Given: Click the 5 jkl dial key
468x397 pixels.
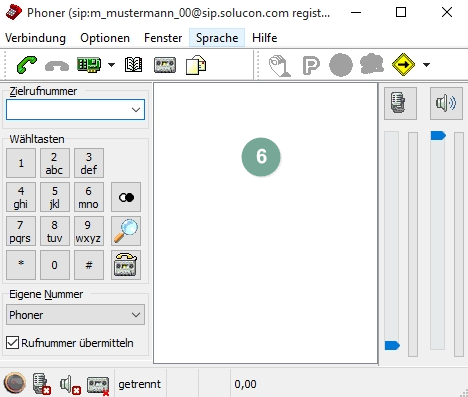Looking at the screenshot, I should click(55, 197).
